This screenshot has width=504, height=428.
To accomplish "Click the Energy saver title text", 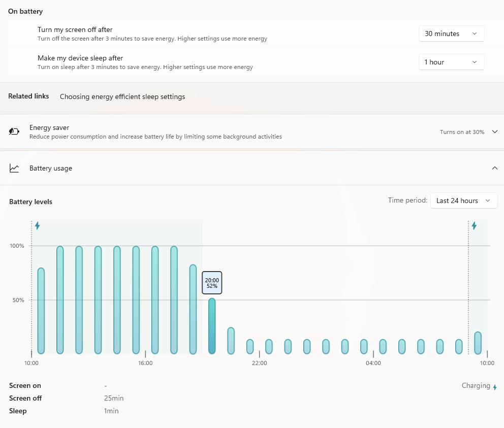I will [x=49, y=127].
